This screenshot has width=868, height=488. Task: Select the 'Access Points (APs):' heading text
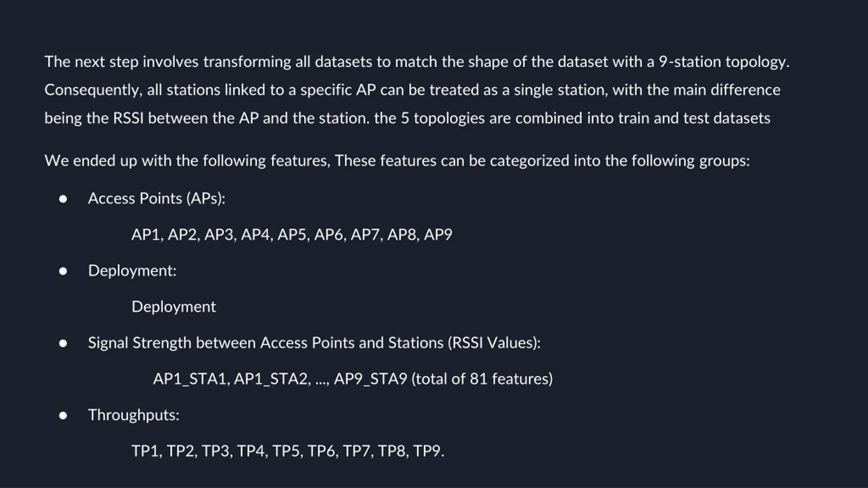[157, 198]
